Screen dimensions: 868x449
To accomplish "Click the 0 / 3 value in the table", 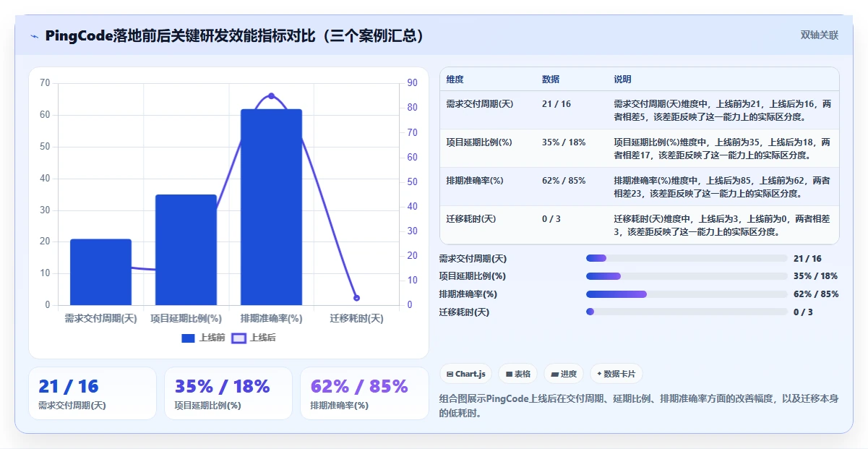I will 551,219.
